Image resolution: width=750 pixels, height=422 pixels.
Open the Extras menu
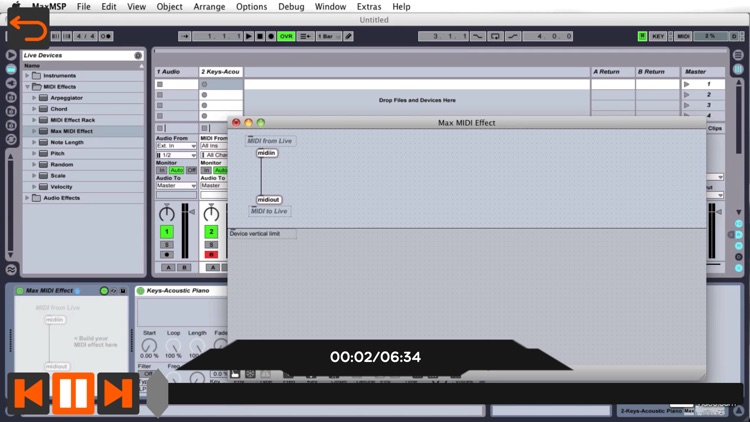(369, 7)
